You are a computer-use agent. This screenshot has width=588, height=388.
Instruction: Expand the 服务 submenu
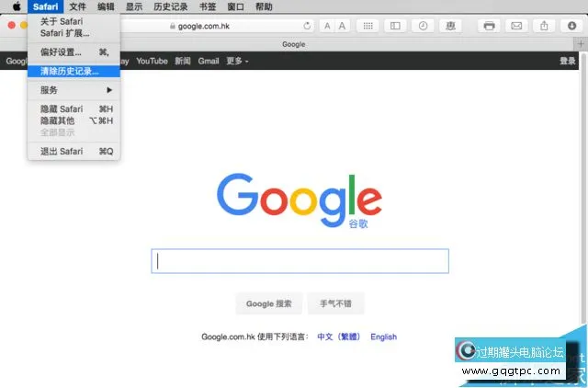click(x=73, y=90)
